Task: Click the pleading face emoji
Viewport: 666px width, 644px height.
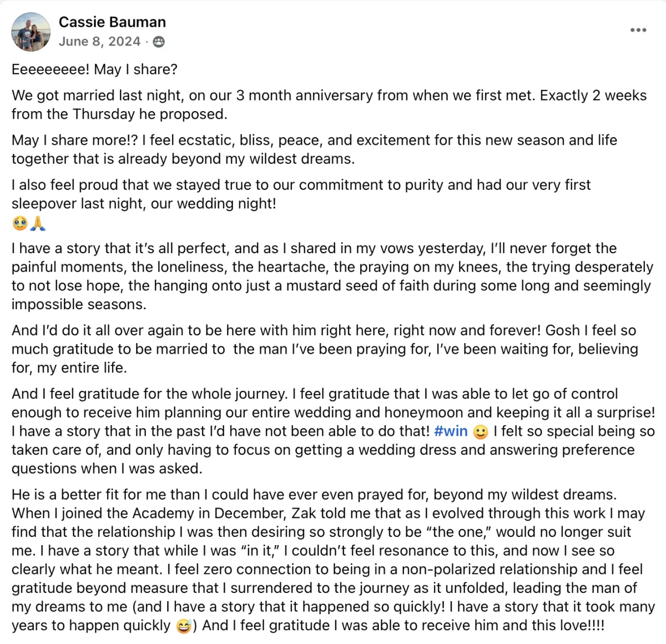Action: pyautogui.click(x=20, y=224)
